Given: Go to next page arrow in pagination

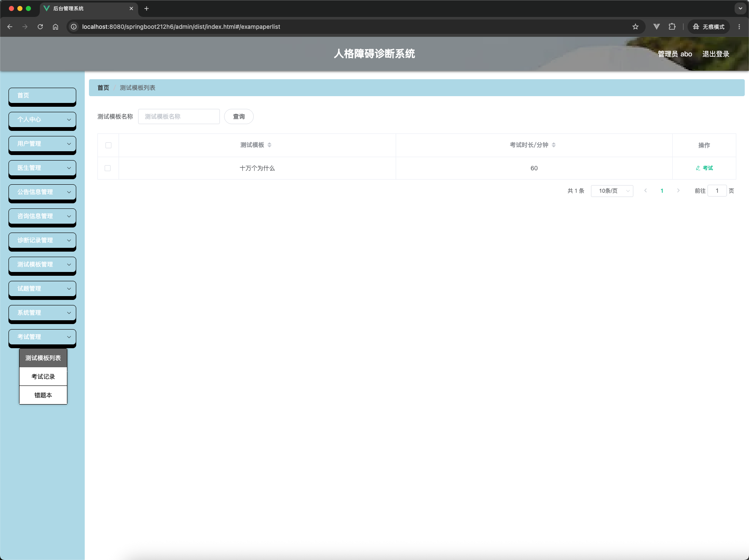Looking at the screenshot, I should pos(678,191).
